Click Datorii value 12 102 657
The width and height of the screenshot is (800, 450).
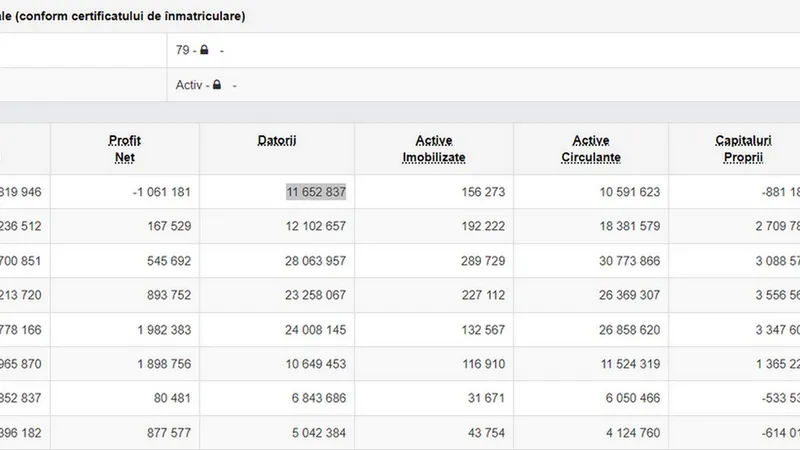(316, 226)
